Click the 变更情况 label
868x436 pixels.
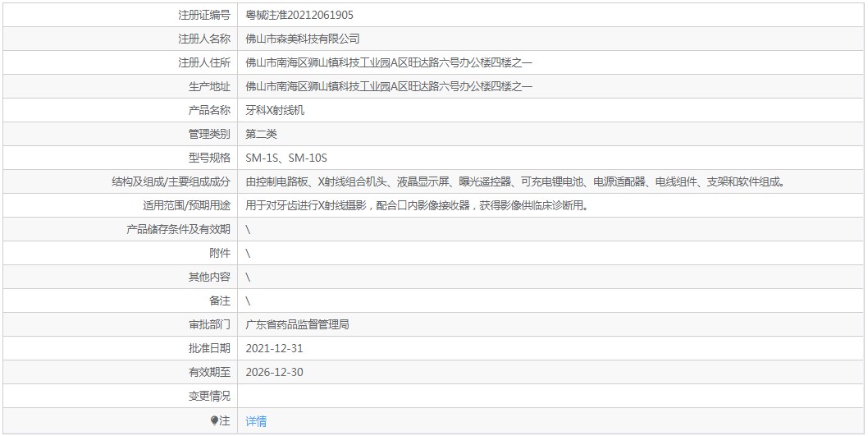pos(209,396)
